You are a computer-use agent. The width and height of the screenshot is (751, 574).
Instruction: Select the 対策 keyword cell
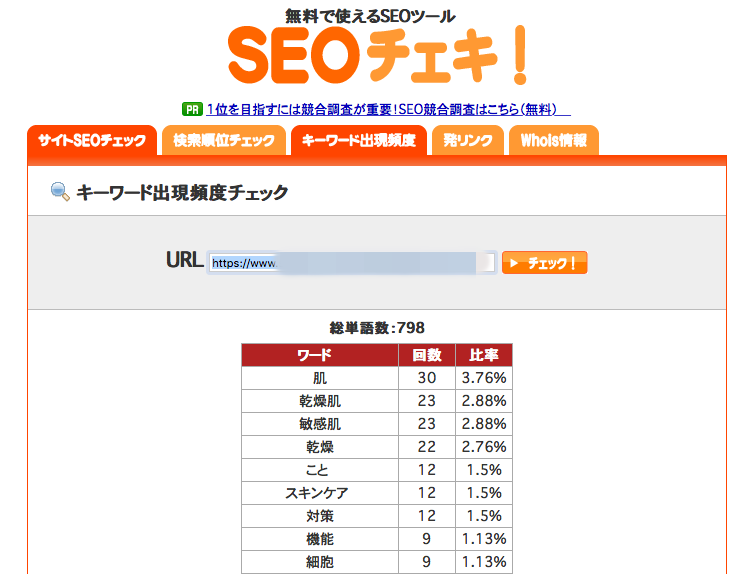[320, 516]
